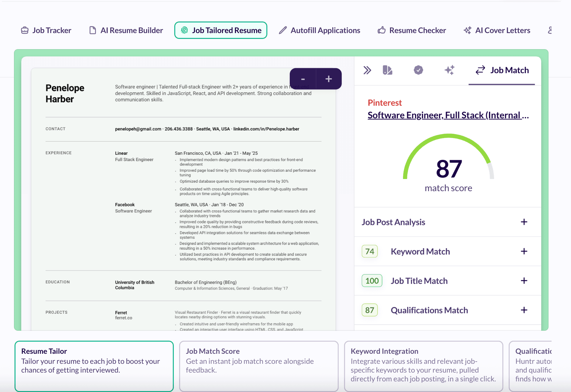The width and height of the screenshot is (571, 392).
Task: Zoom in resume with plus button
Action: click(329, 79)
